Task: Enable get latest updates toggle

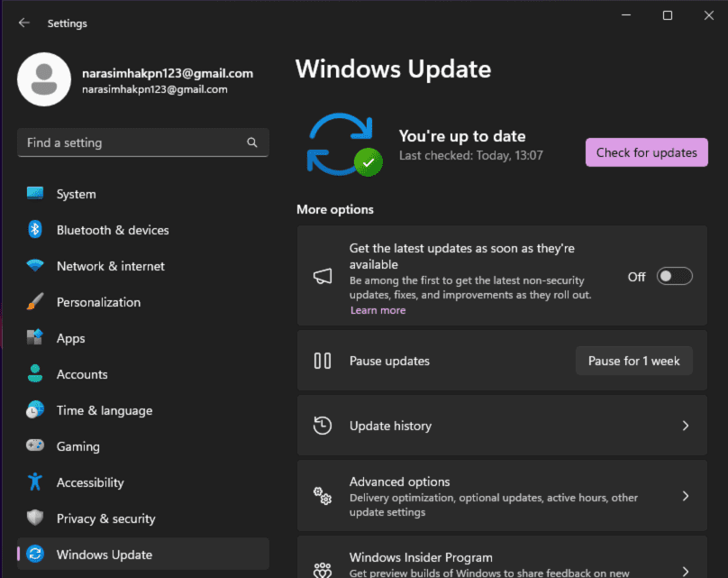Action: coord(674,277)
